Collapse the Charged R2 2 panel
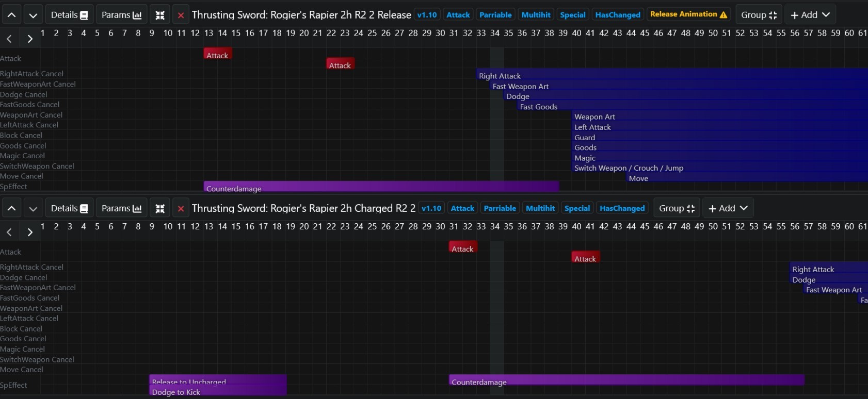The height and width of the screenshot is (399, 868). pyautogui.click(x=160, y=208)
